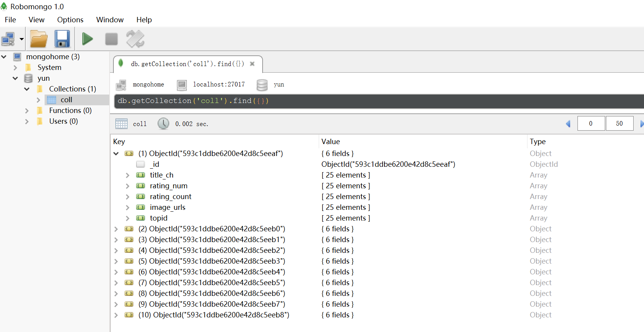
Task: Expand the Functions (0) folder
Action: tap(27, 110)
